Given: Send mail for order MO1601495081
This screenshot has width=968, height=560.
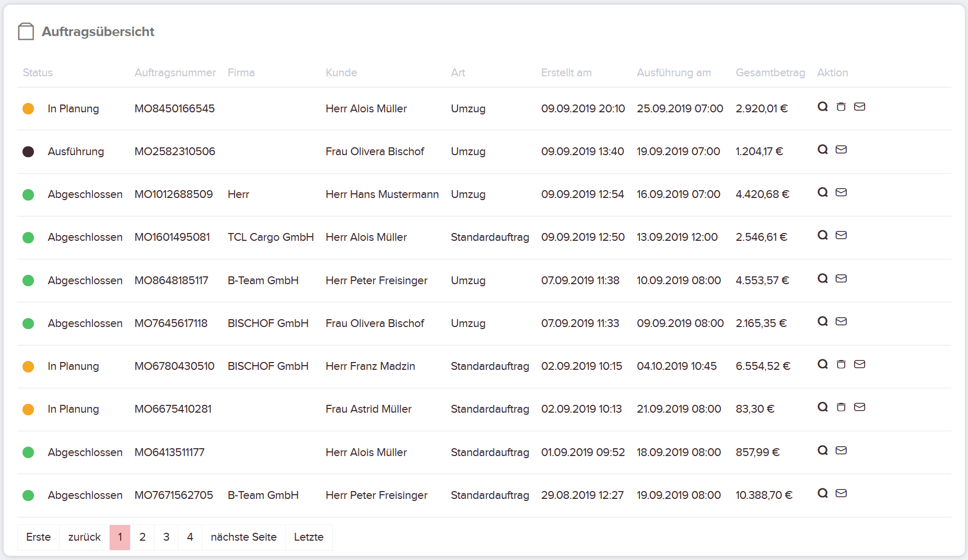Looking at the screenshot, I should click(841, 235).
